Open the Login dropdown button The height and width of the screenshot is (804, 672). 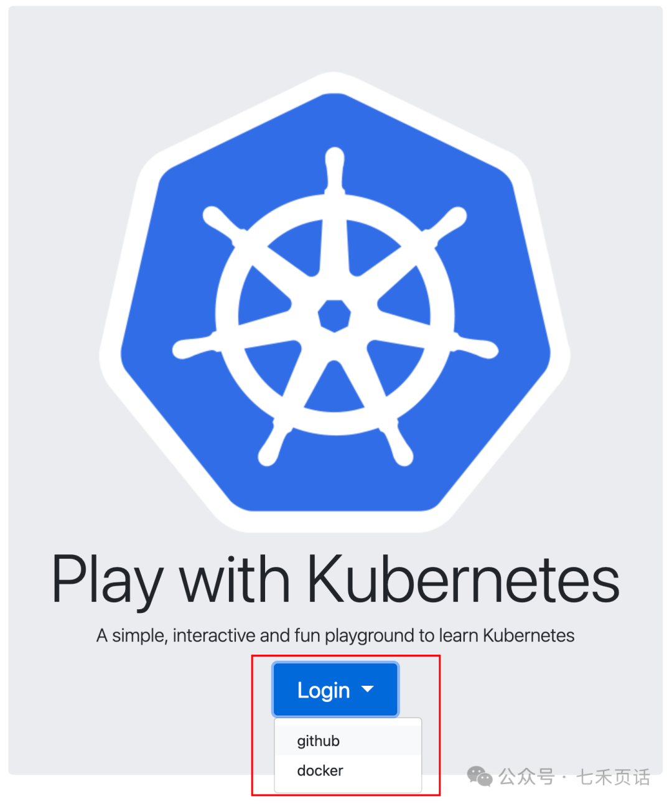coord(335,689)
